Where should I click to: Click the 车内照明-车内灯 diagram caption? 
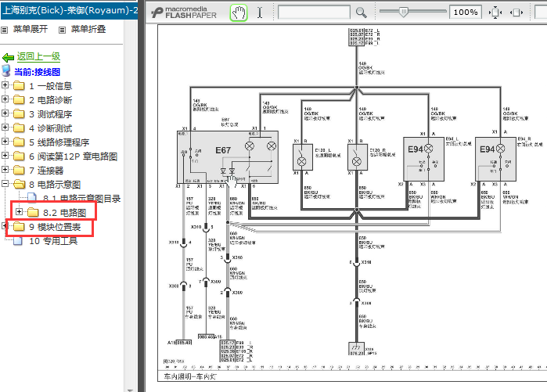click(x=190, y=376)
